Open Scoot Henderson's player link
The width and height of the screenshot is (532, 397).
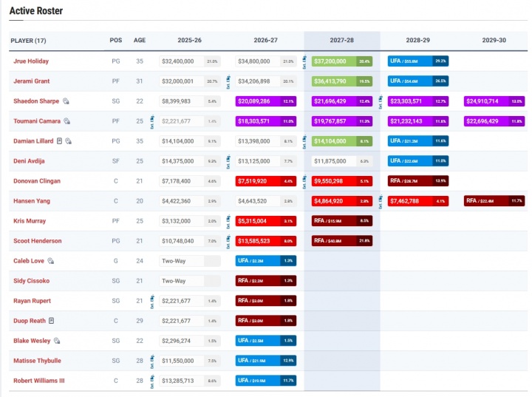(x=37, y=241)
